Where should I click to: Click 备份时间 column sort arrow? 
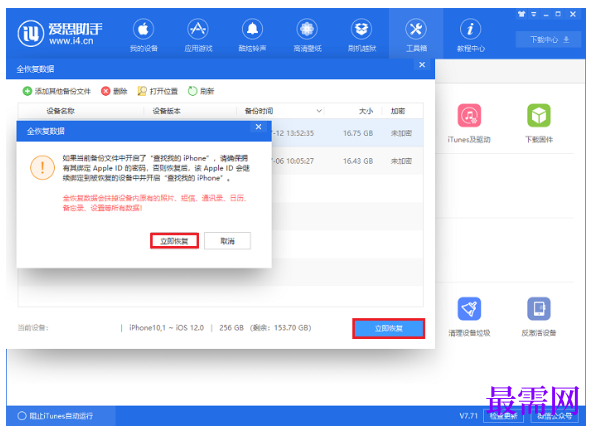319,111
